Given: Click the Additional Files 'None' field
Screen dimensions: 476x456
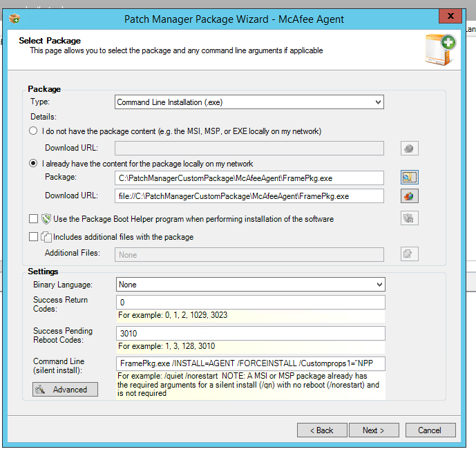Looking at the screenshot, I should (249, 254).
